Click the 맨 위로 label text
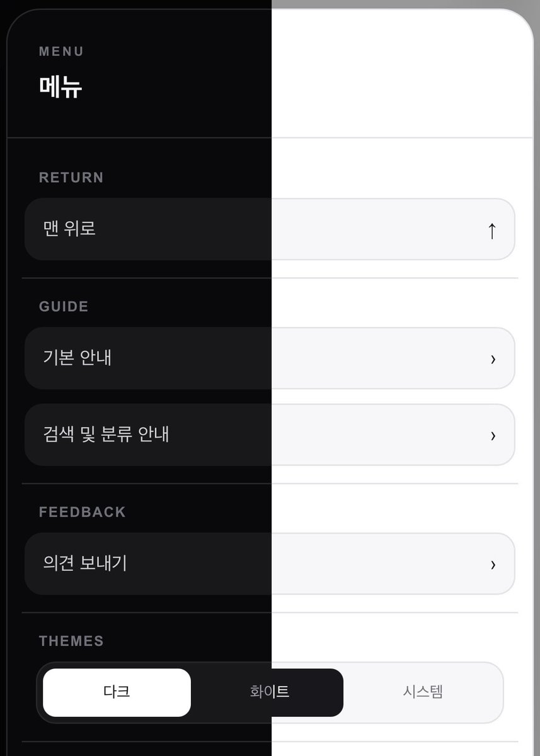This screenshot has width=540, height=756. (69, 228)
